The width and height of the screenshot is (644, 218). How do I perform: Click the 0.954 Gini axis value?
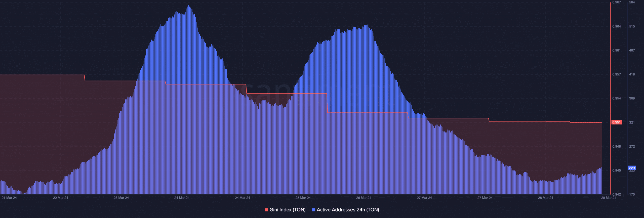[617, 98]
